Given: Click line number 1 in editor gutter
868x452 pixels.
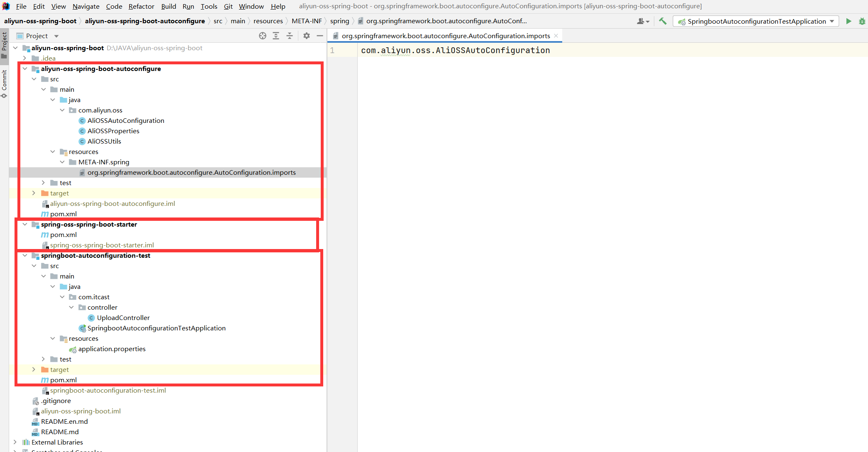Looking at the screenshot, I should 332,50.
